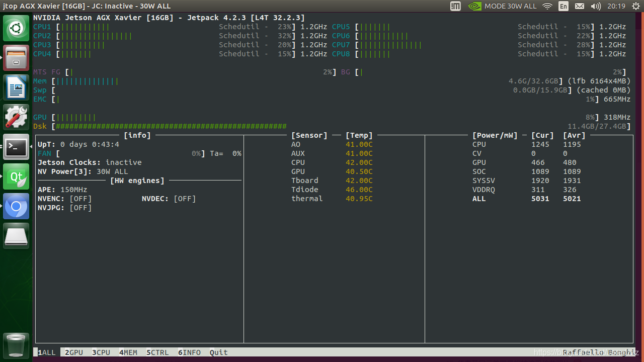Open the MODE 30W ALL power menu
Screen dimensions: 644x362
pyautogui.click(x=511, y=6)
